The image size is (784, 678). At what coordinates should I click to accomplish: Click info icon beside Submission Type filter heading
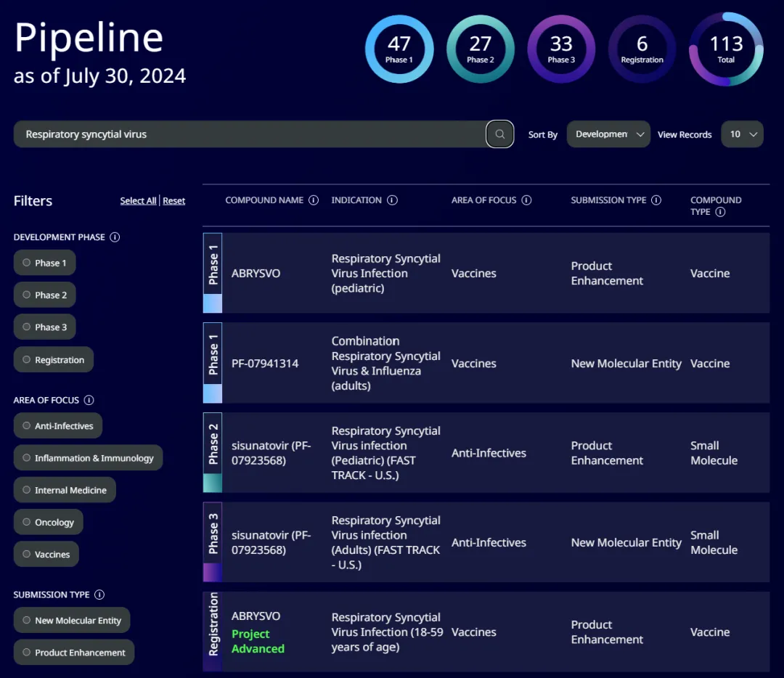(x=99, y=595)
